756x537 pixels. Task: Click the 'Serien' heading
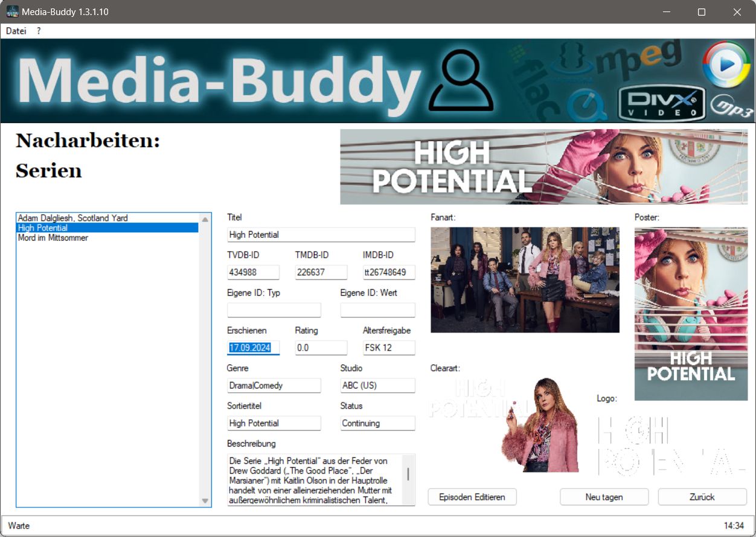(x=49, y=171)
